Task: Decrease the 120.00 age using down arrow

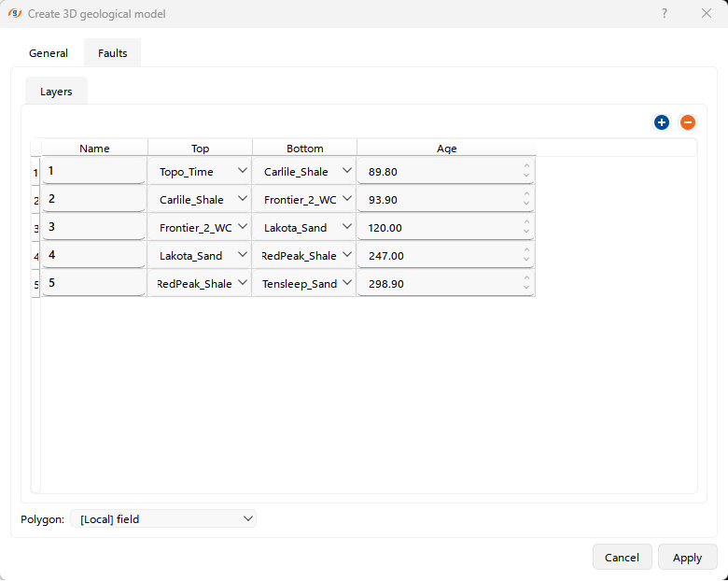Action: 526,233
